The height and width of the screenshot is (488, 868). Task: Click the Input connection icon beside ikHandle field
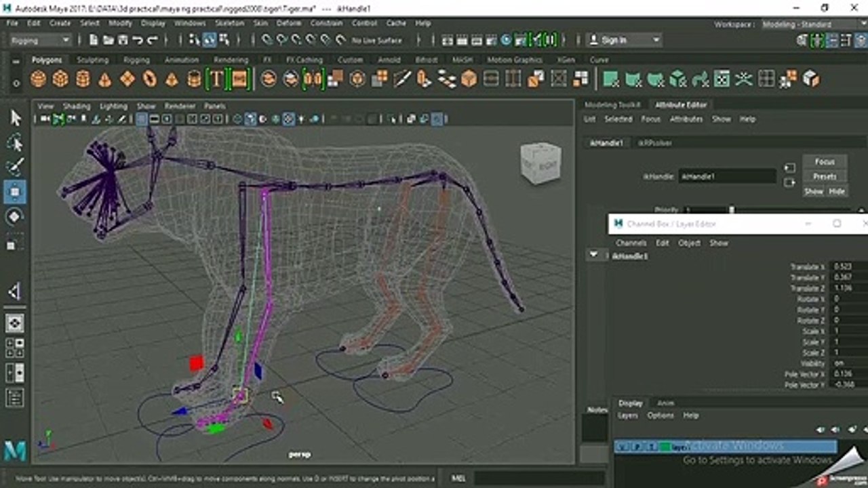pos(789,168)
